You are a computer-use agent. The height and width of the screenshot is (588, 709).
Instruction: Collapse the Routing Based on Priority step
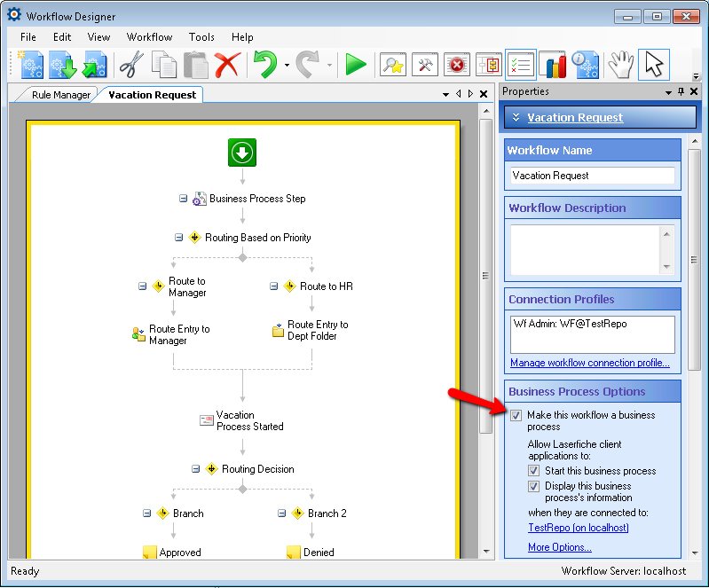point(178,238)
